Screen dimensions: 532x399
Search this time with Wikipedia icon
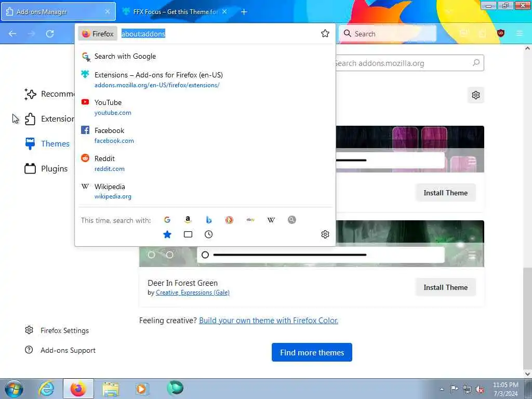click(271, 220)
